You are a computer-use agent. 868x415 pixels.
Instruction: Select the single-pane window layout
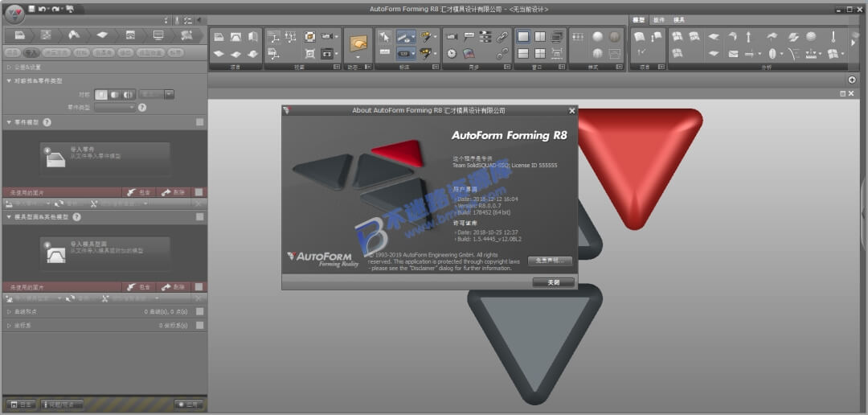(x=523, y=36)
